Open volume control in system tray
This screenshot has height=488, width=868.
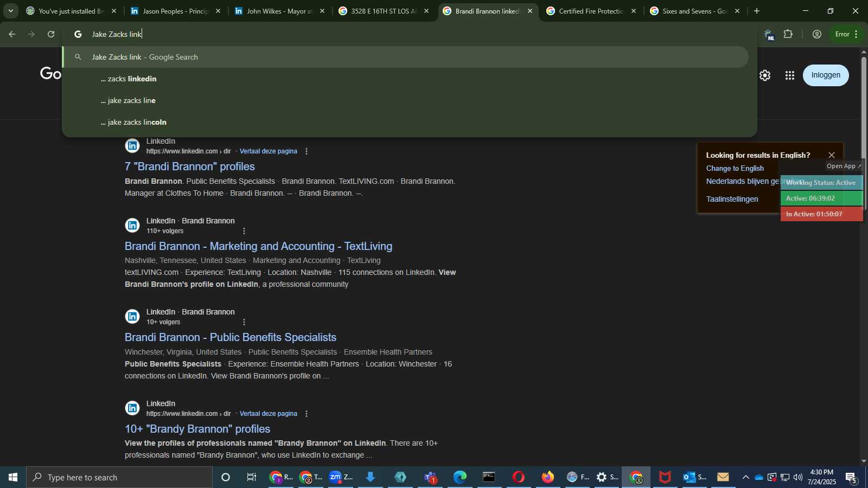[798, 477]
